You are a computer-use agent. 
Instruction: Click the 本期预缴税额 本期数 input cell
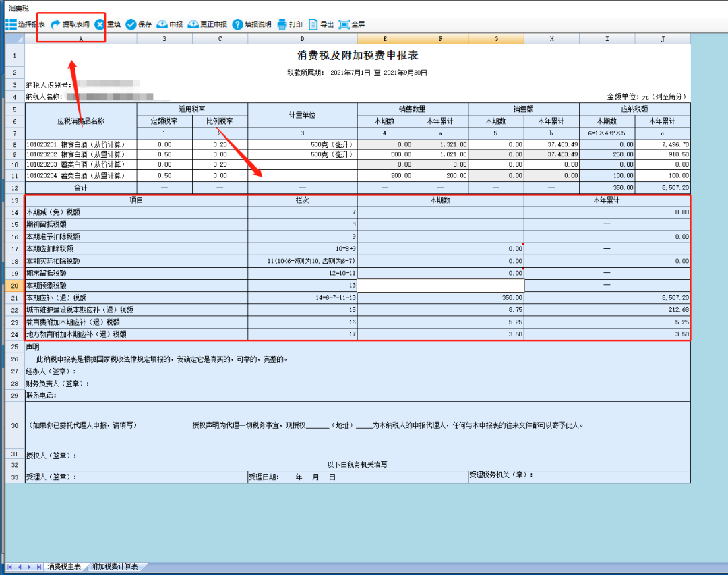441,285
